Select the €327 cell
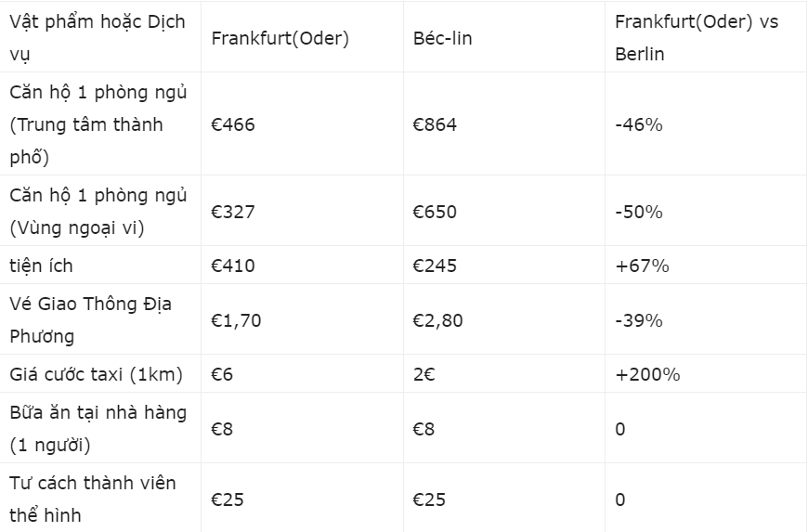This screenshot has width=808, height=532. coord(233,212)
